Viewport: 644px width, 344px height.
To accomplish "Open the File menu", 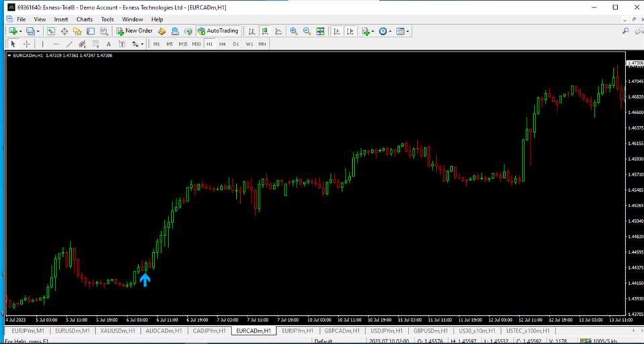I will pyautogui.click(x=21, y=19).
